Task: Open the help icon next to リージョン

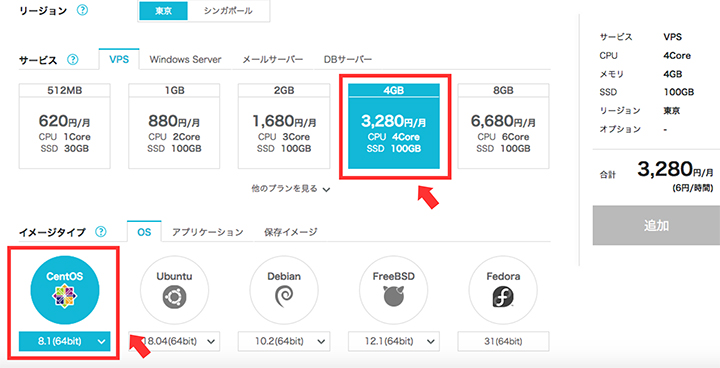Action: (82, 11)
